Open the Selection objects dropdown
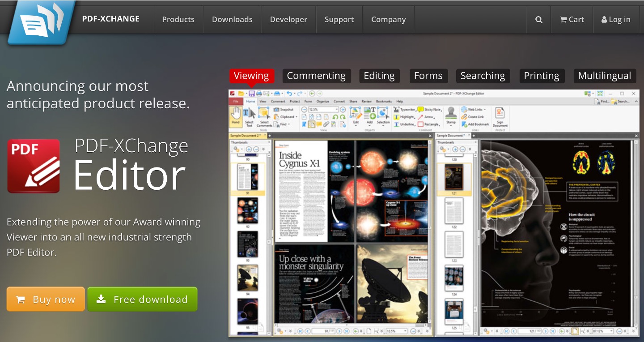The height and width of the screenshot is (342, 644). (383, 116)
